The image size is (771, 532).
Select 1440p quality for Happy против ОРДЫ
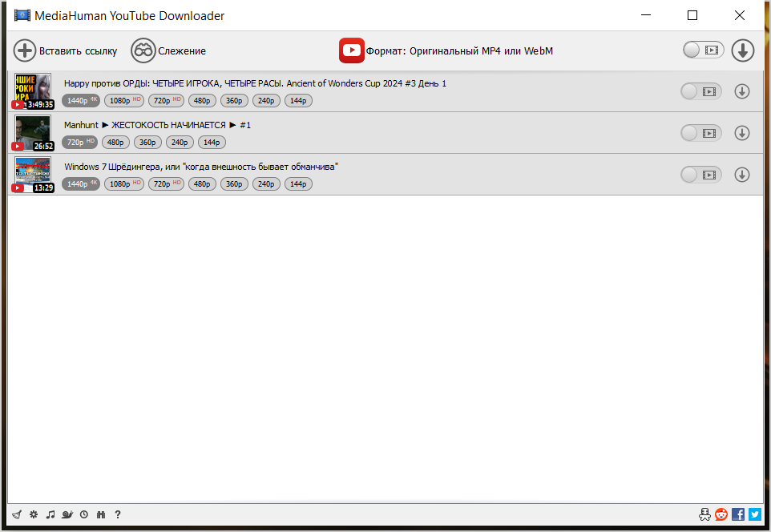coord(81,100)
